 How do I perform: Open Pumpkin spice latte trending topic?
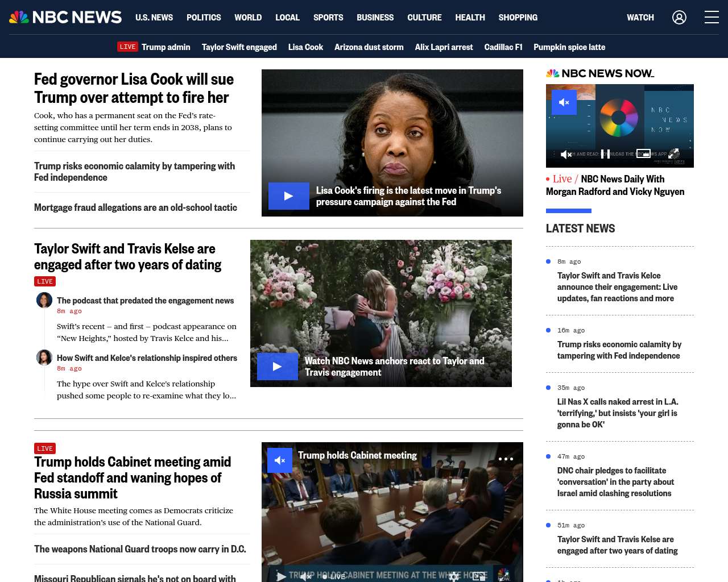[x=569, y=47]
